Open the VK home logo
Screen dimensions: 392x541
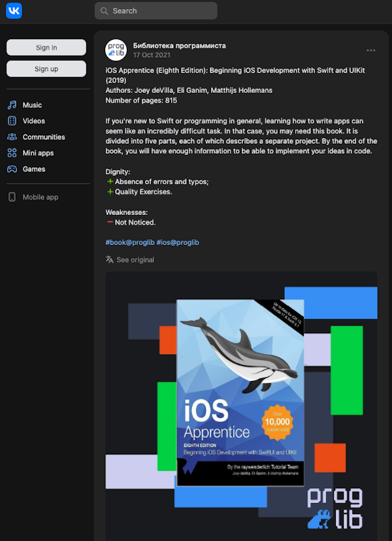pos(14,10)
